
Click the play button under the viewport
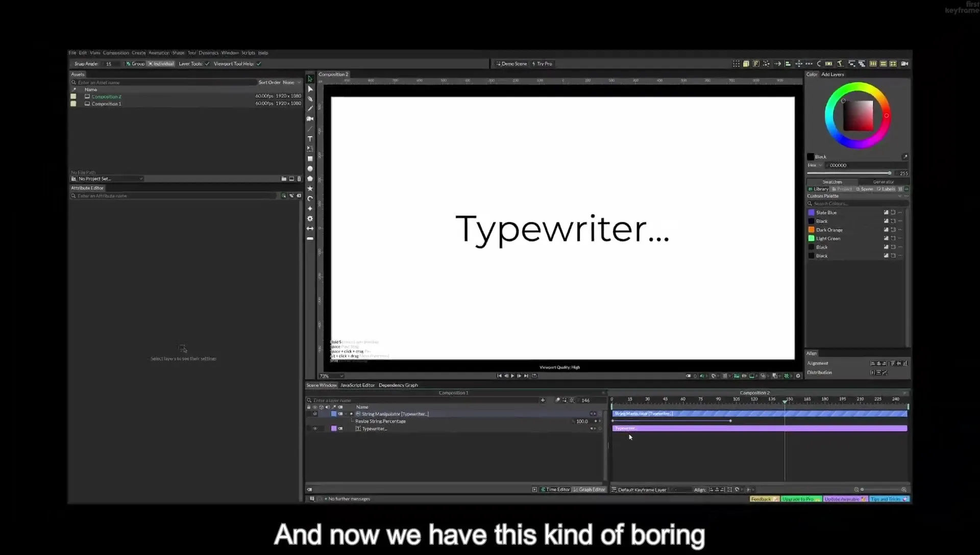[512, 376]
